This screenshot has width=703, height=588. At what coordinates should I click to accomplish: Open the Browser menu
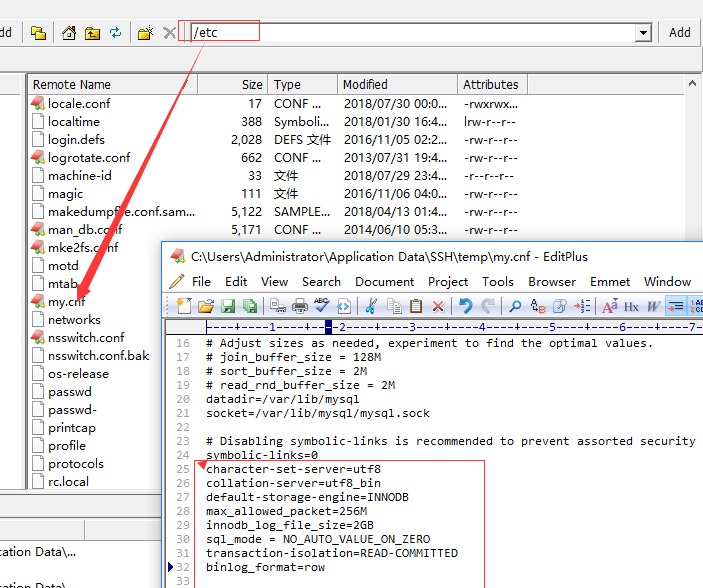552,282
